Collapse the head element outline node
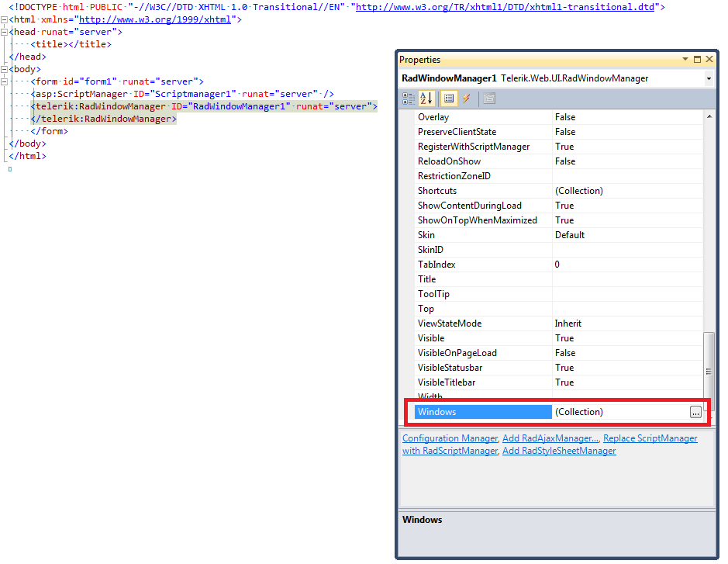The image size is (728, 564). tap(4, 32)
